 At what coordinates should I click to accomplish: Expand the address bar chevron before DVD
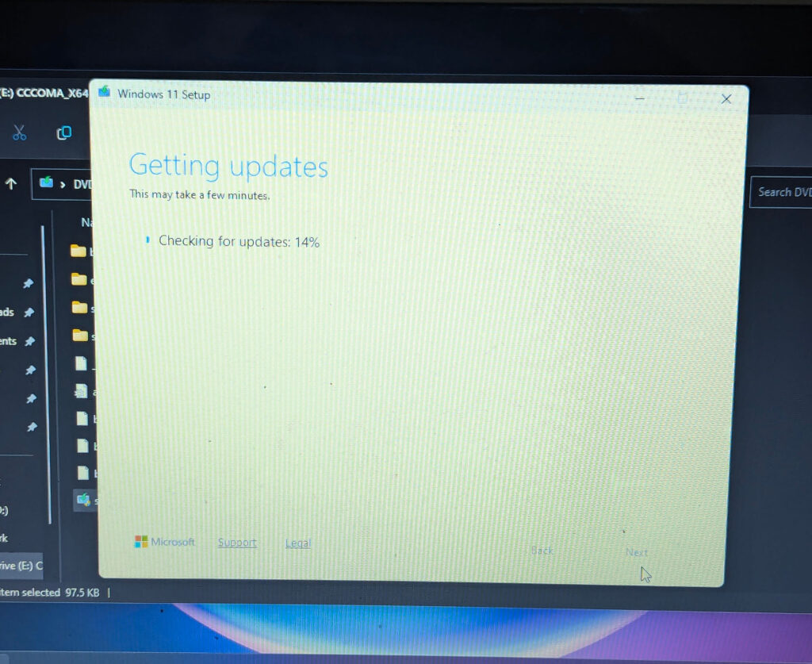(63, 184)
